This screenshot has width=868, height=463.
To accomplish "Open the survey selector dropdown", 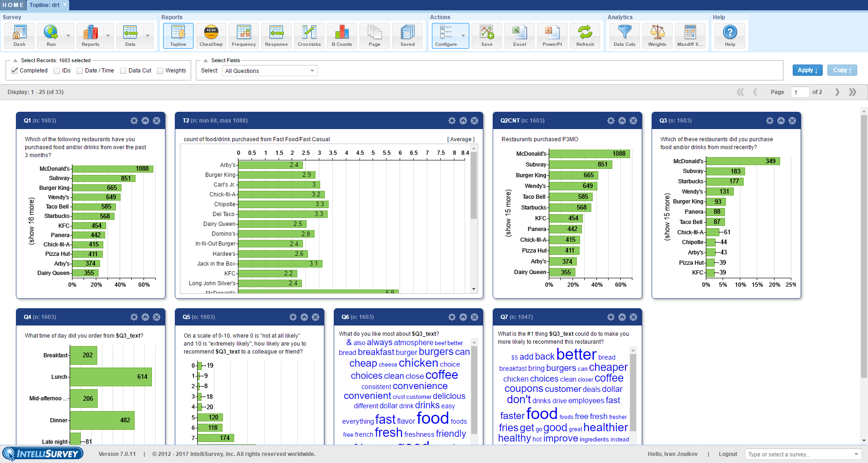I will [x=803, y=454].
